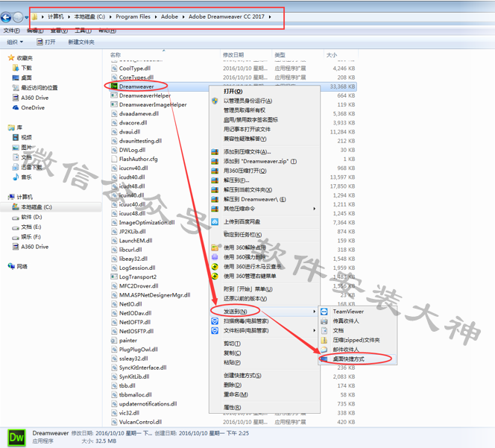Click the 新建文件夹 toolbar button

pos(81,42)
